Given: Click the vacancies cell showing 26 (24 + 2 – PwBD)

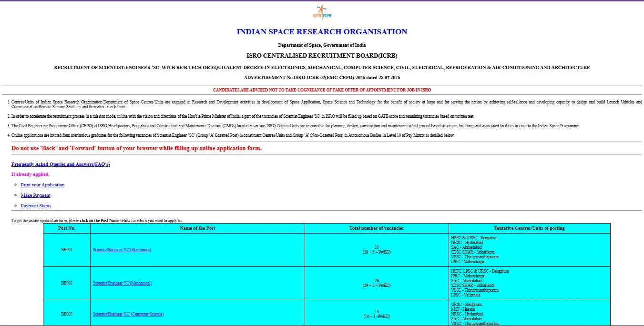Looking at the screenshot, I should 377,283.
